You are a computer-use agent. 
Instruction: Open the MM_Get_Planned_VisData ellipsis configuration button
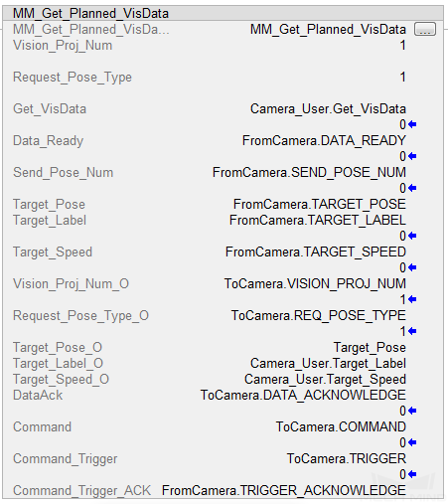[425, 29]
